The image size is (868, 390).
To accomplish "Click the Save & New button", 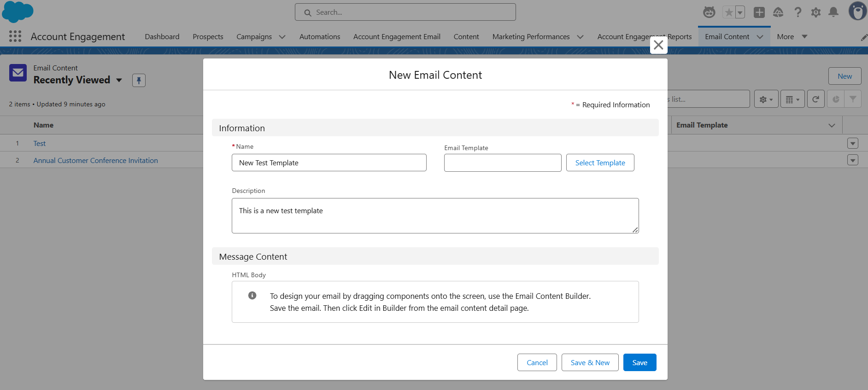I will click(590, 362).
